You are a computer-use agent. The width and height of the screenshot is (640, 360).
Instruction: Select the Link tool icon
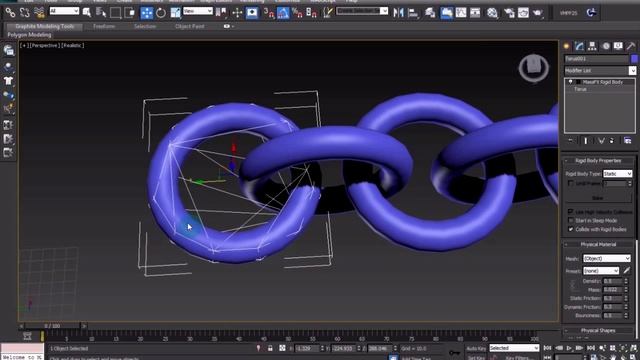(10, 13)
